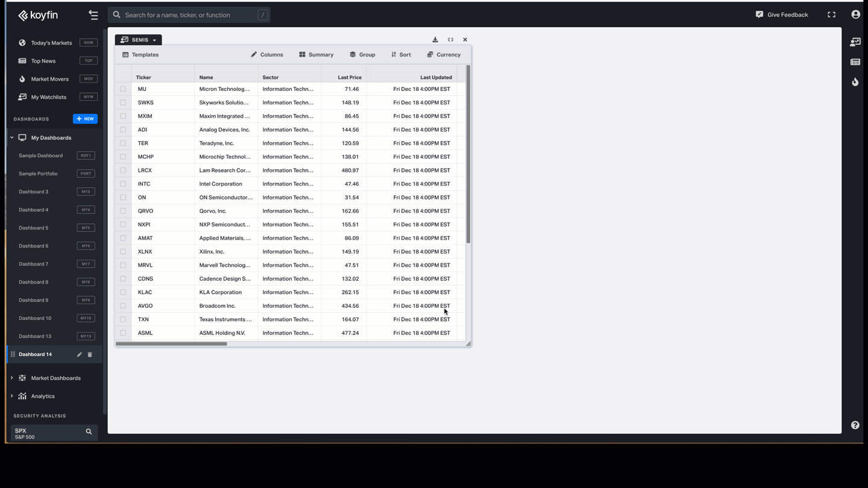The width and height of the screenshot is (868, 488).
Task: Edit Dashboard 14 with pencil icon
Action: [x=79, y=355]
